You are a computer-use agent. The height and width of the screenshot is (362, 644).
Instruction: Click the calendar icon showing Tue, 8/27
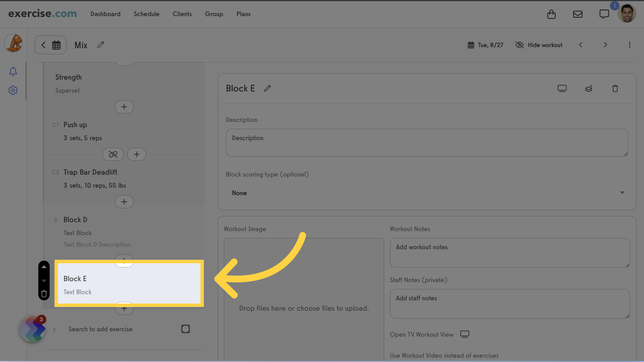pos(471,45)
